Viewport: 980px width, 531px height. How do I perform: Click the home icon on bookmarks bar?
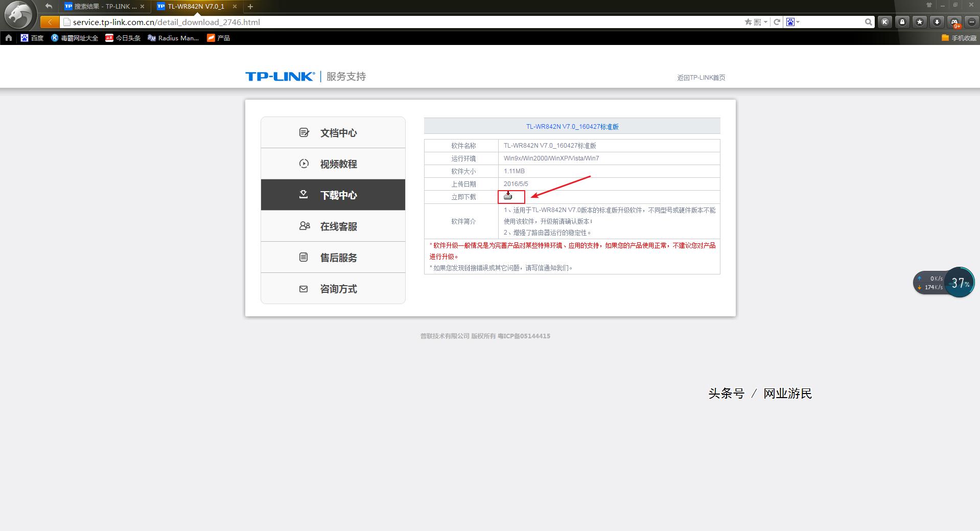9,38
